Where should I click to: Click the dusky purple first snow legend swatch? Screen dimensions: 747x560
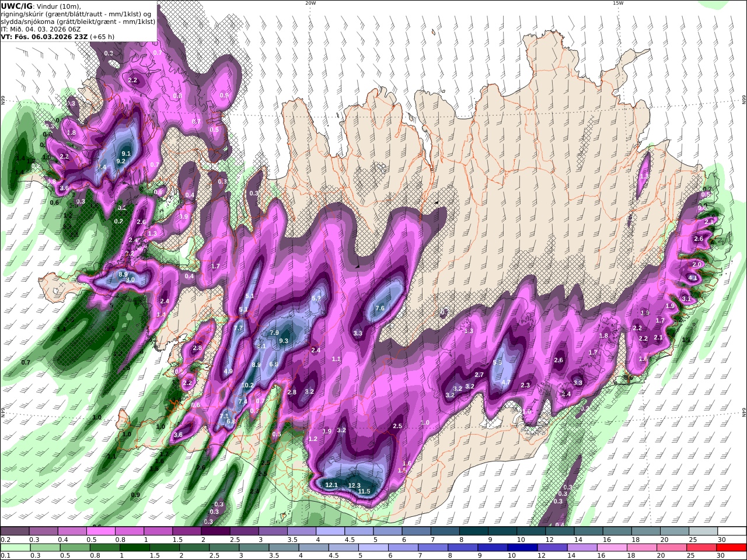click(15, 531)
